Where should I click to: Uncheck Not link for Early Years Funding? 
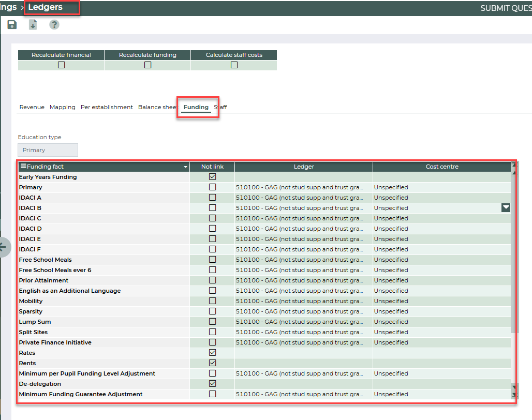pos(212,177)
